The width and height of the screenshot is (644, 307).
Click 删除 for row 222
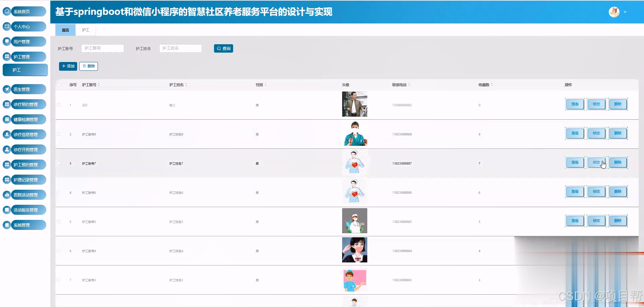618,104
